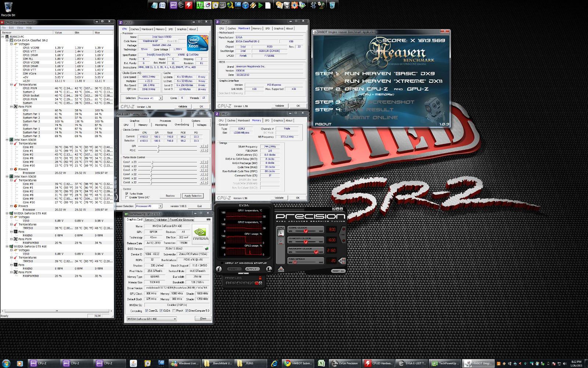Open the CPU-Z processor Selection dropdown
This screenshot has height=368, width=588.
[150, 98]
